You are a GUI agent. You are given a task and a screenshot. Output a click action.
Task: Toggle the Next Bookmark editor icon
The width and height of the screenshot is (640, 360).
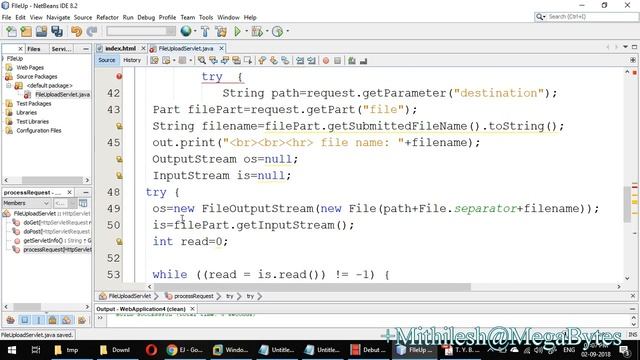(x=273, y=60)
